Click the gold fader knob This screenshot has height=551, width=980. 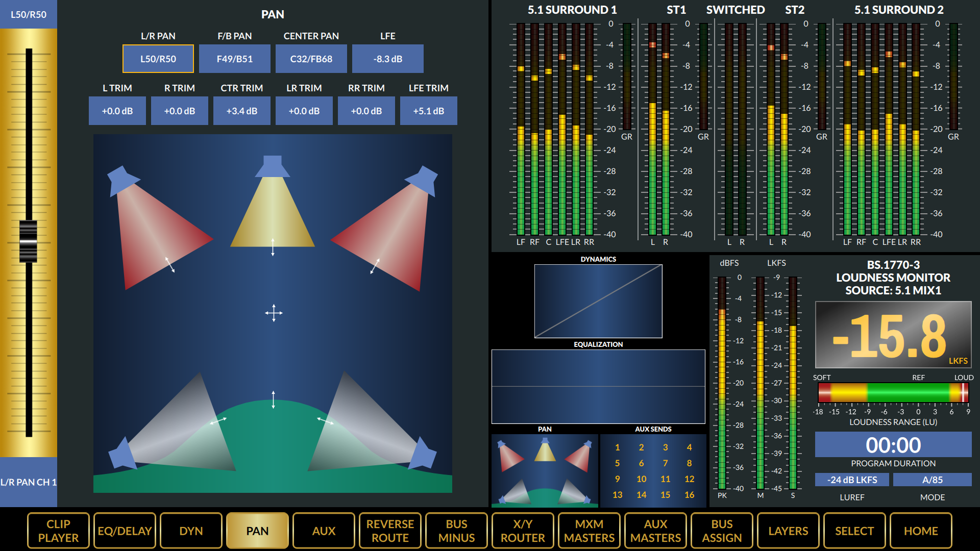point(29,241)
